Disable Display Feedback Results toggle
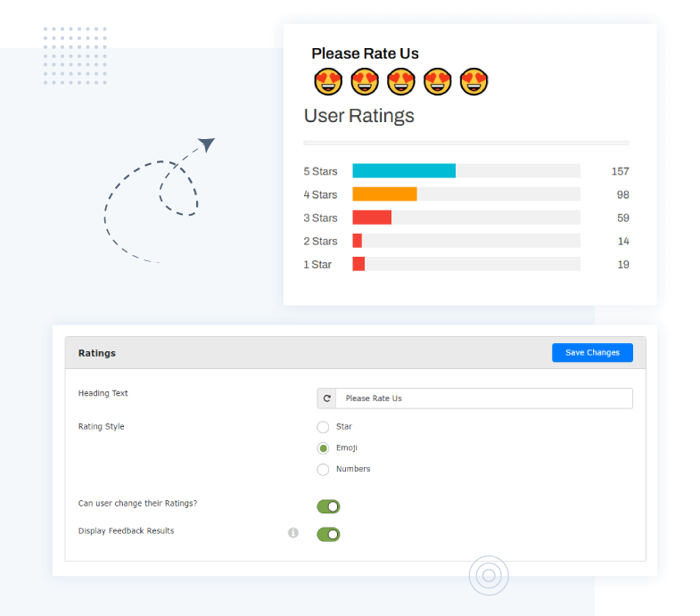The image size is (700, 616). coord(328,534)
